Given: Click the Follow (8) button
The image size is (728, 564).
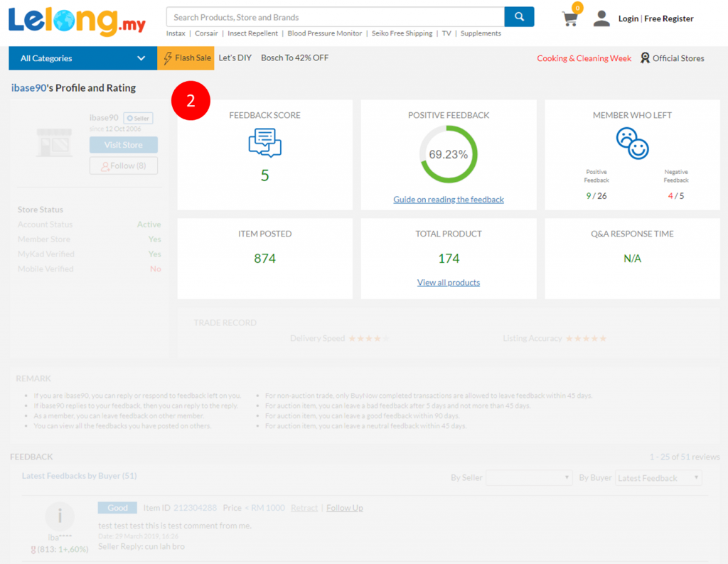Looking at the screenshot, I should (124, 166).
